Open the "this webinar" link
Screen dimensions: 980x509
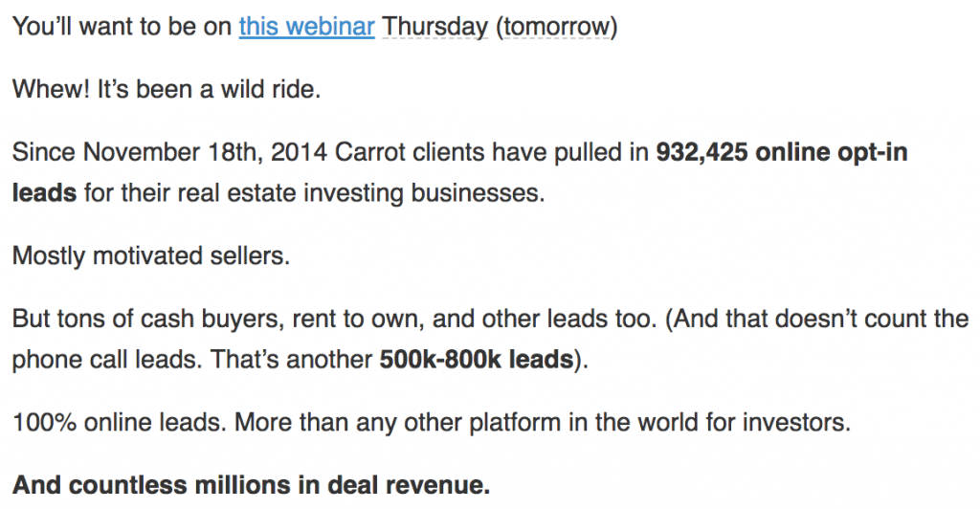click(306, 27)
